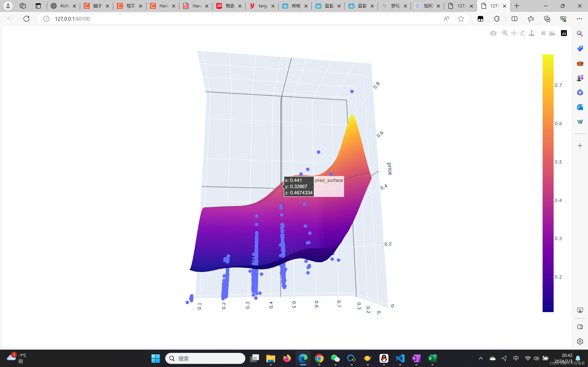Reset camera to default with home icon
The width and height of the screenshot is (588, 367).
(x=543, y=33)
